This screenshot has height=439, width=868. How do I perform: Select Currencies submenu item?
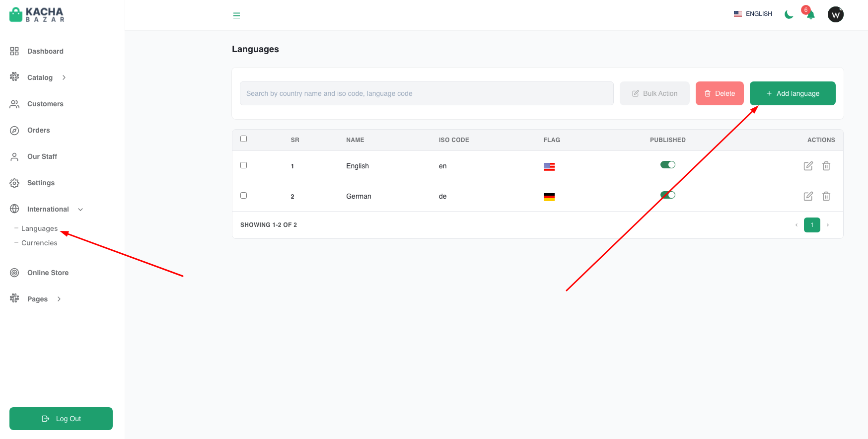(39, 243)
